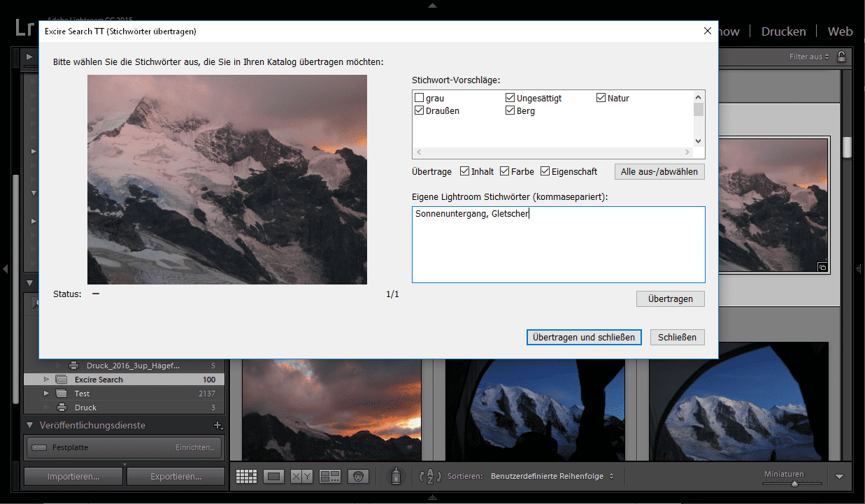Screen dimensions: 865x504
Task: Click Einrichten for Festplatte
Action: pos(195,447)
